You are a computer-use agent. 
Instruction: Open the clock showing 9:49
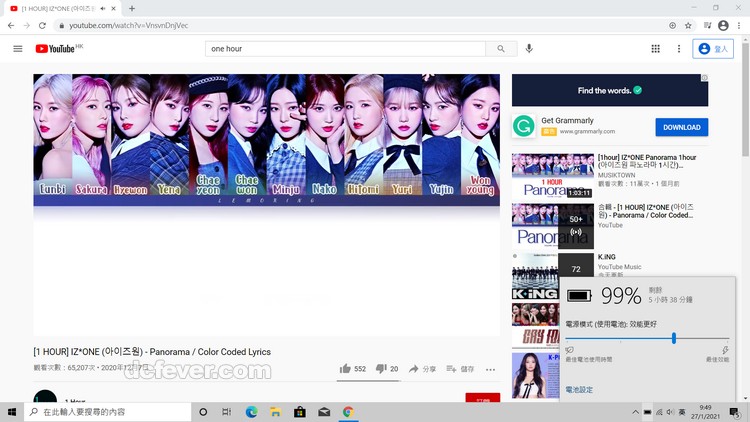(706, 412)
